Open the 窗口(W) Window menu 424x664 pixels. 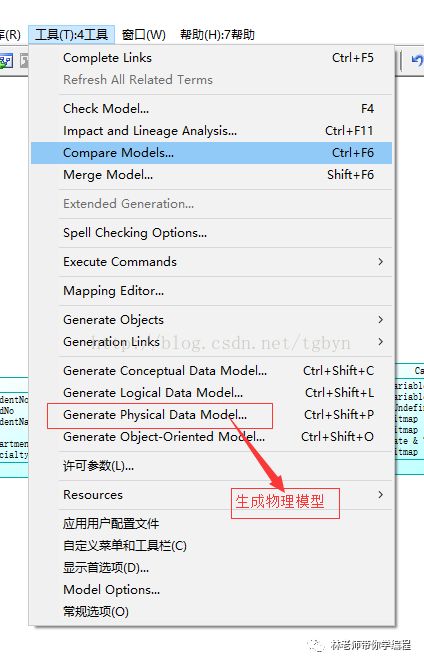click(x=144, y=34)
